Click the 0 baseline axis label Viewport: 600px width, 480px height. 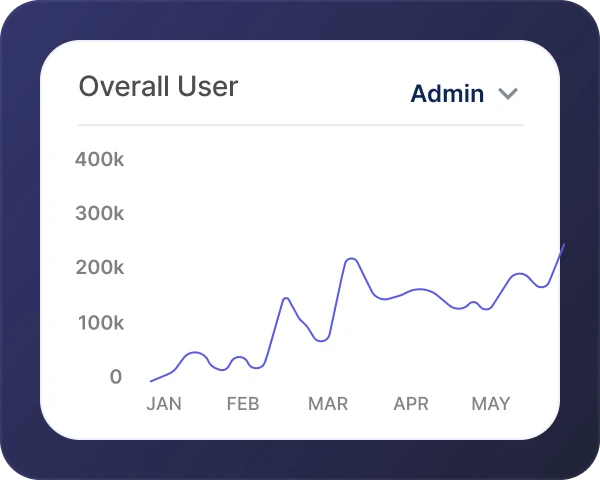(x=116, y=377)
